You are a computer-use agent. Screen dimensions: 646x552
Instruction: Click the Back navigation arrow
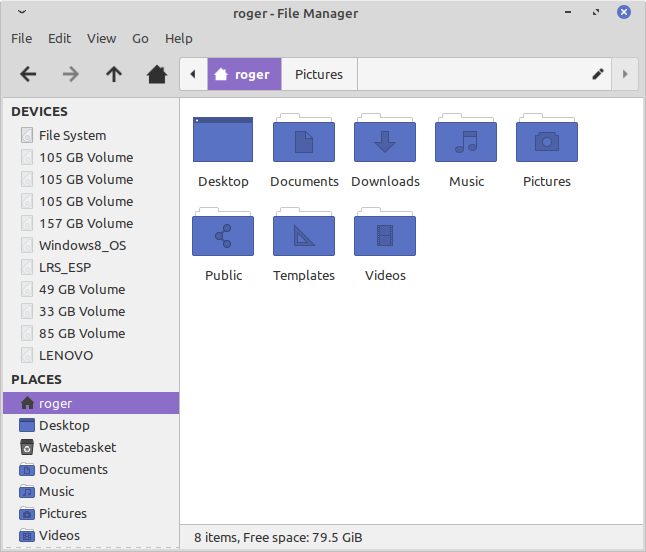28,74
